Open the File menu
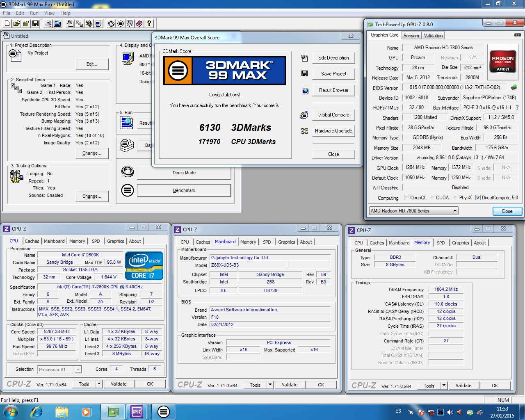Image resolution: width=525 pixels, height=420 pixels. click(7, 13)
